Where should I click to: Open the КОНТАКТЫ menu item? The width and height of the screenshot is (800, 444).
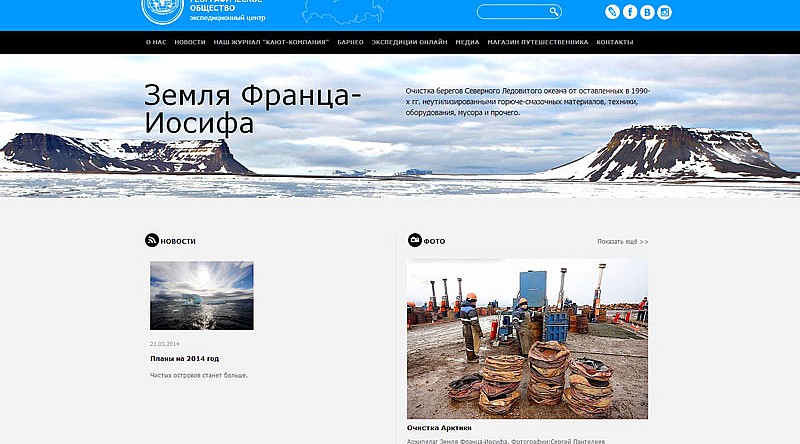[x=615, y=42]
